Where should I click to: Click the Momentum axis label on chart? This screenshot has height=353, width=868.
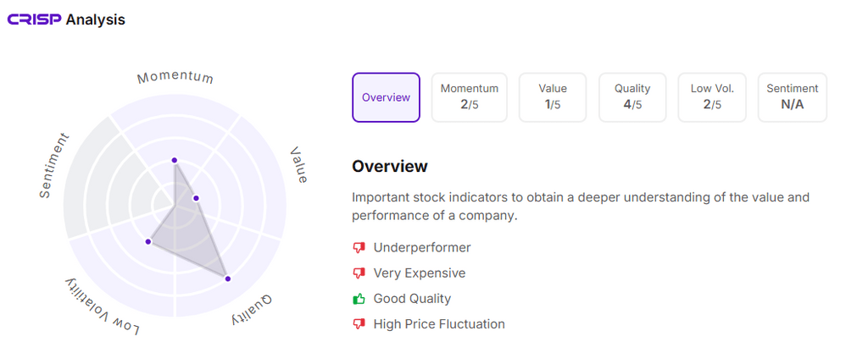[175, 77]
